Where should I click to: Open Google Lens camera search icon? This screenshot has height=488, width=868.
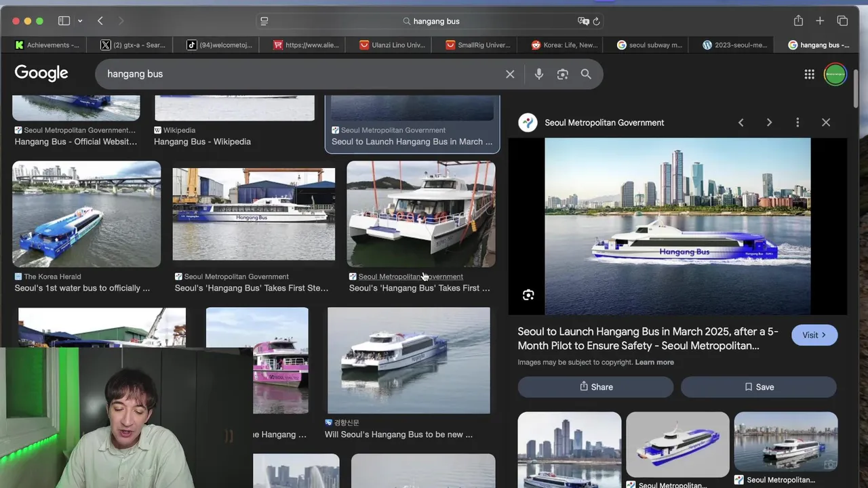click(562, 74)
